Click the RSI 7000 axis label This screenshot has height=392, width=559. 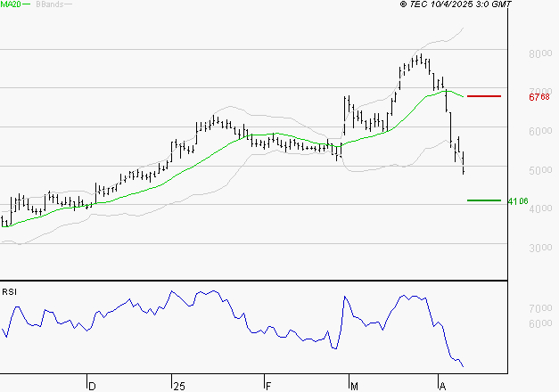click(x=539, y=307)
